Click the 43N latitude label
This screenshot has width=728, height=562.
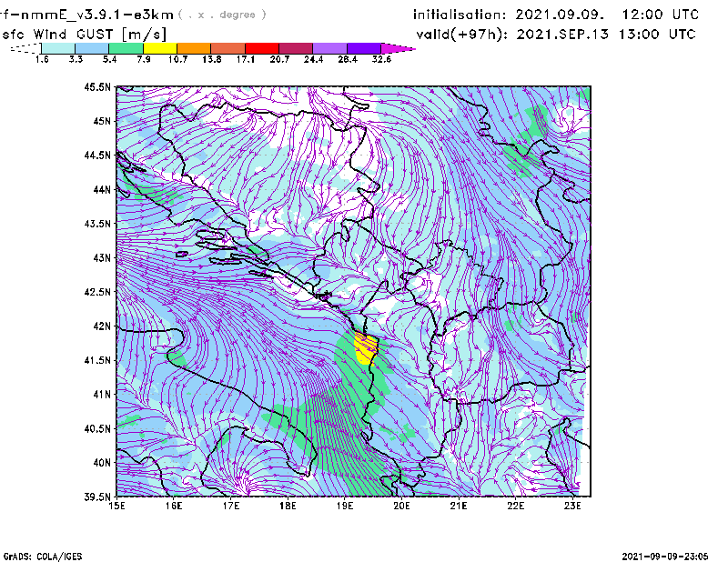click(102, 257)
